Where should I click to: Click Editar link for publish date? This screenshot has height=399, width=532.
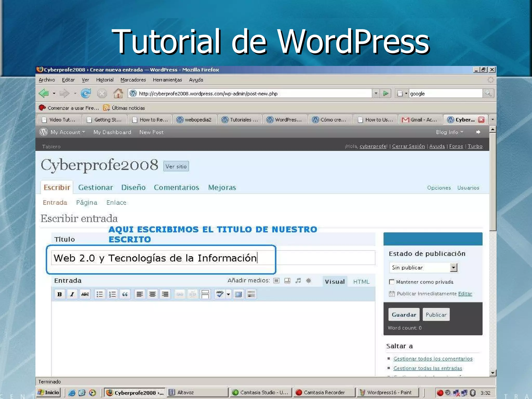(x=465, y=294)
